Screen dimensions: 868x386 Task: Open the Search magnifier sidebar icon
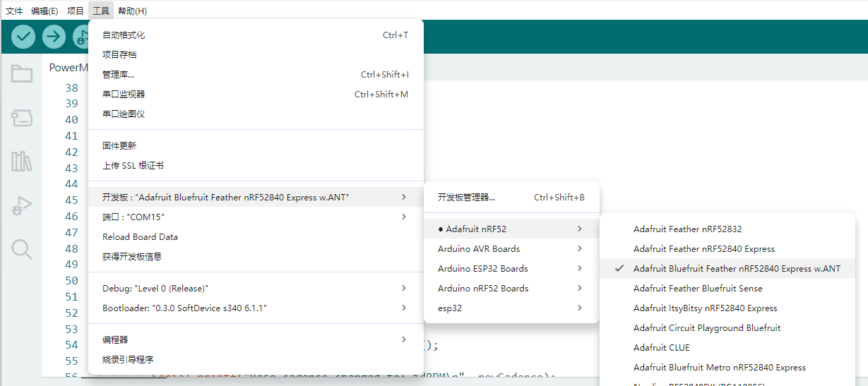point(22,249)
